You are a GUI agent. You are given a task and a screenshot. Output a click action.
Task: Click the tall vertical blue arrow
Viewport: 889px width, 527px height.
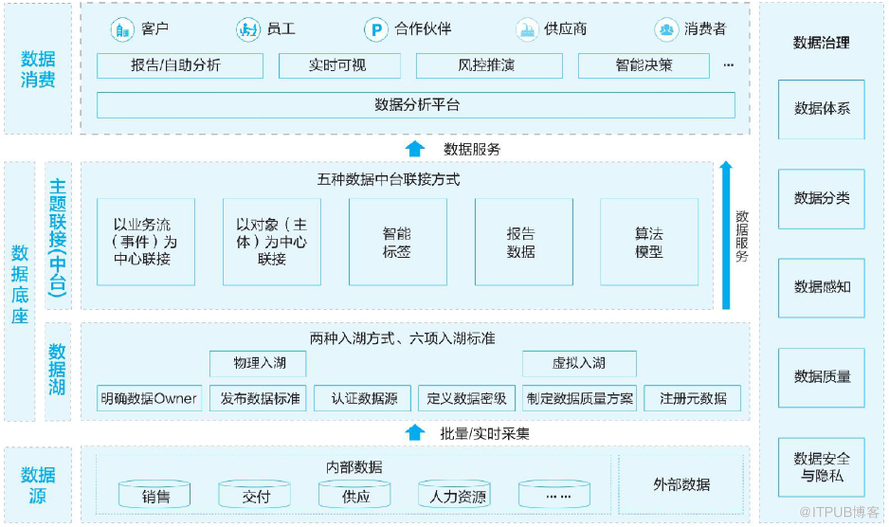tap(726, 235)
